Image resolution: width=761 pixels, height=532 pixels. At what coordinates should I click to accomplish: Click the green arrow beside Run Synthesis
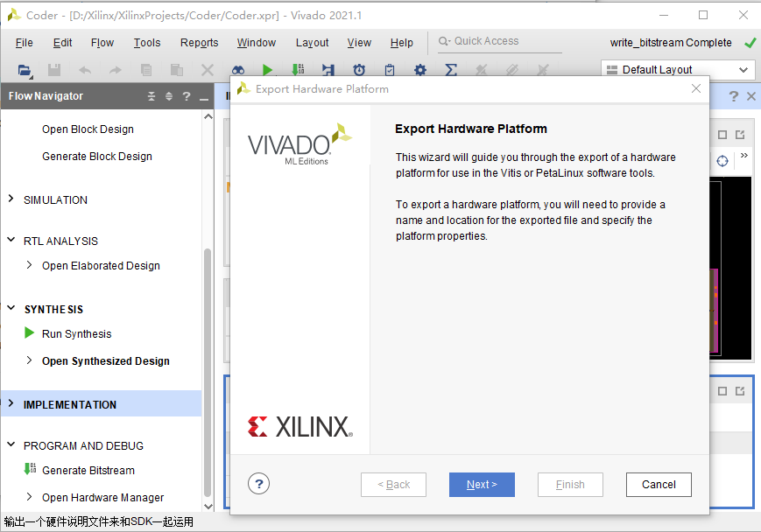tap(29, 332)
